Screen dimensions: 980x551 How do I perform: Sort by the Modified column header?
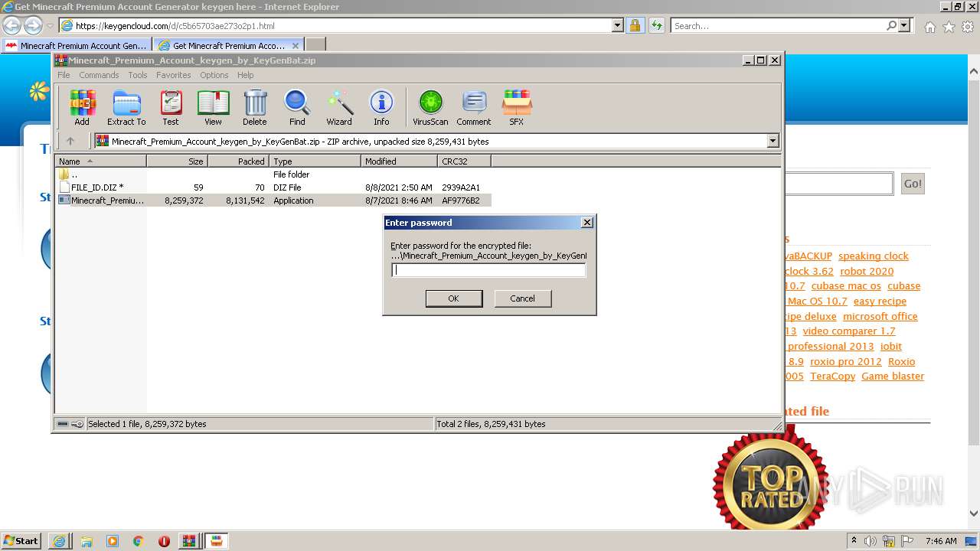tap(399, 161)
